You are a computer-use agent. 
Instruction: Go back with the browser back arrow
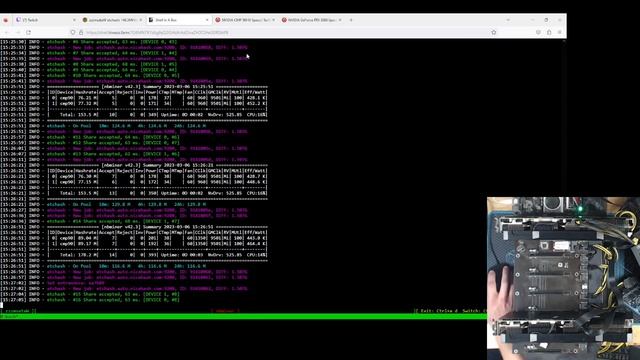click(x=7, y=32)
